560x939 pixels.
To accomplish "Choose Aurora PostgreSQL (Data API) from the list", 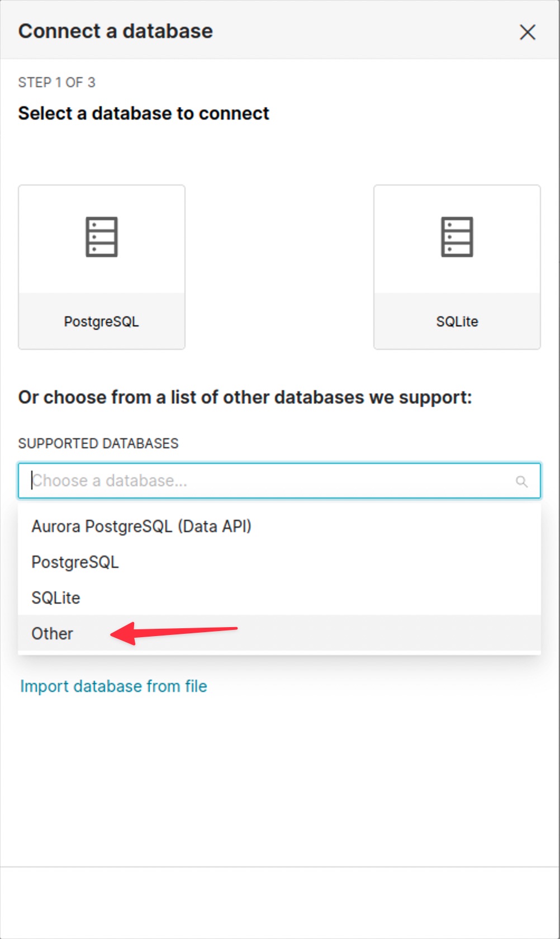I will (x=141, y=526).
